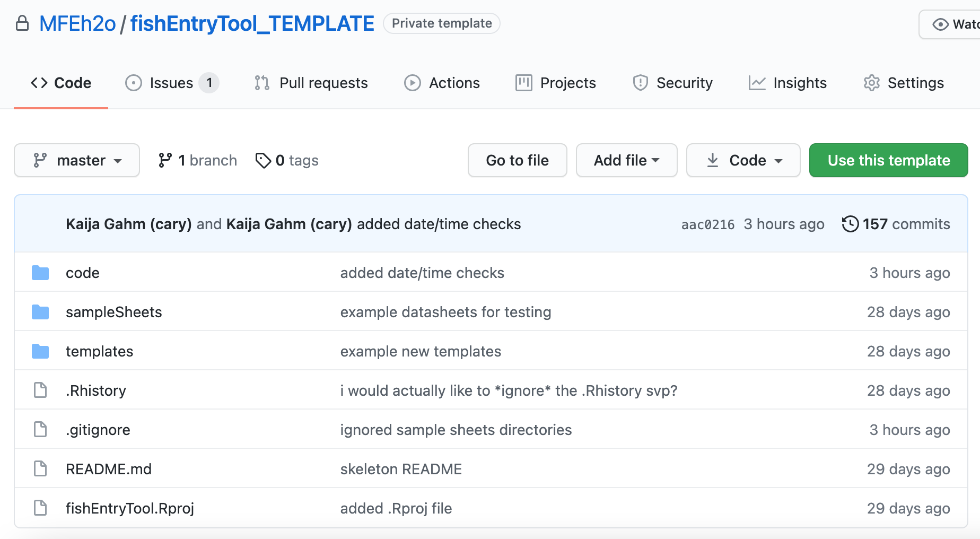Click the sampleSheets folder icon

[x=40, y=312]
